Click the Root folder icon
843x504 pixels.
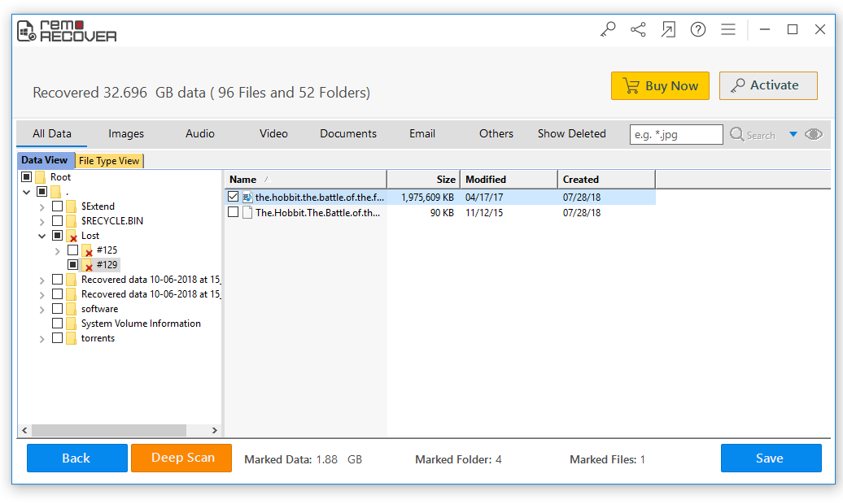click(x=41, y=177)
